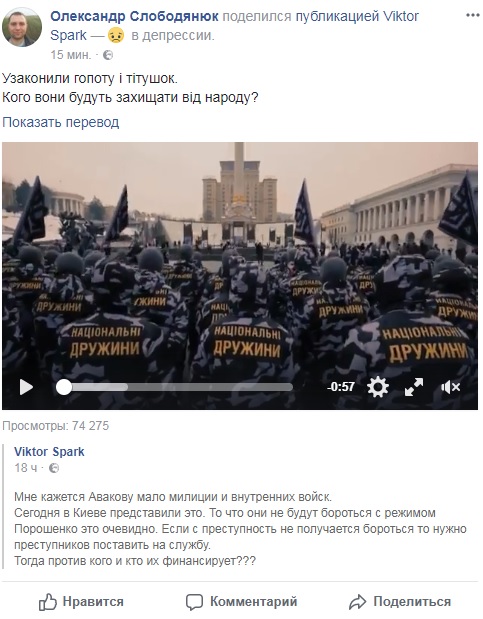This screenshot has width=483, height=619.
Task: Open post options three-dots menu
Action: [472, 15]
